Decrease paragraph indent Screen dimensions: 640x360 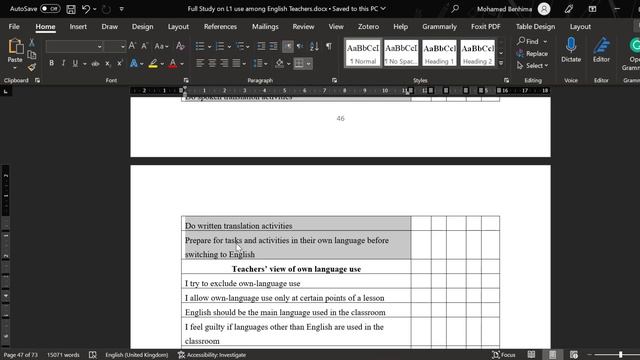(261, 46)
